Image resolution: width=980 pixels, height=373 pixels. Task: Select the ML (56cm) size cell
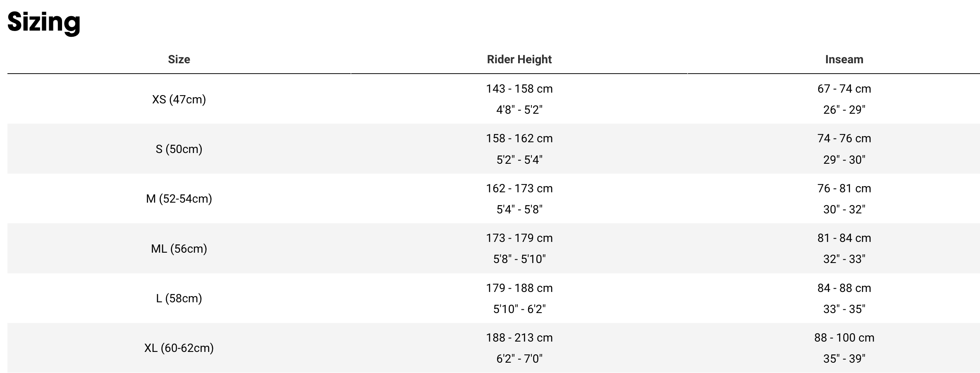click(179, 249)
